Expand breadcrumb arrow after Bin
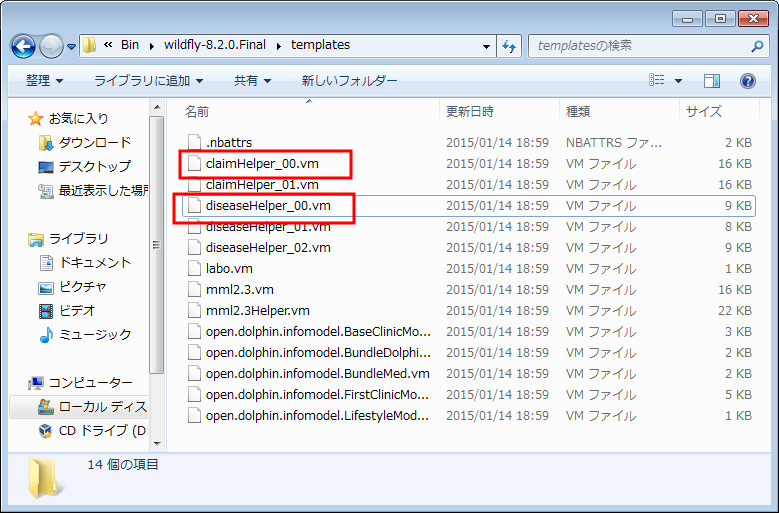Screen dimensions: 779x513 tap(151, 46)
